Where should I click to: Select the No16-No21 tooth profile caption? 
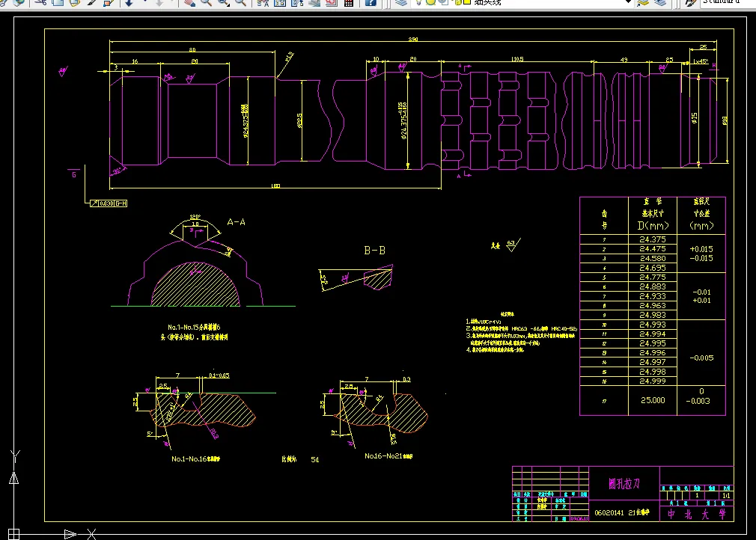click(388, 455)
